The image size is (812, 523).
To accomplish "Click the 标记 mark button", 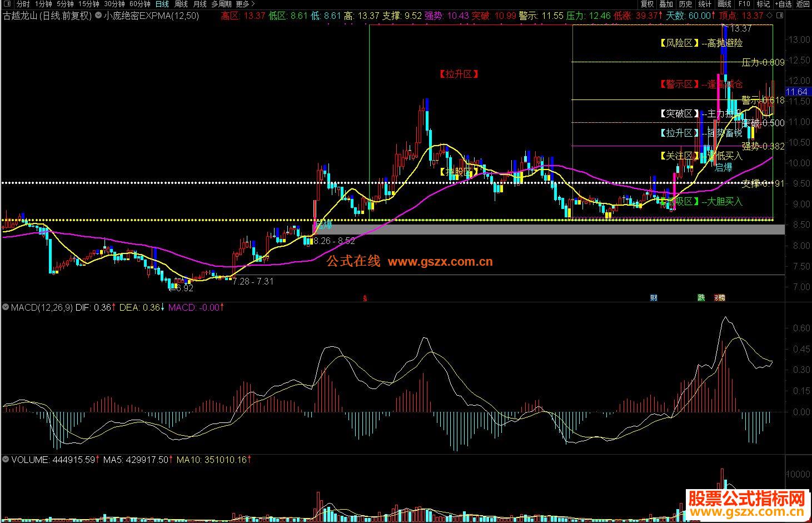I will [x=764, y=4].
